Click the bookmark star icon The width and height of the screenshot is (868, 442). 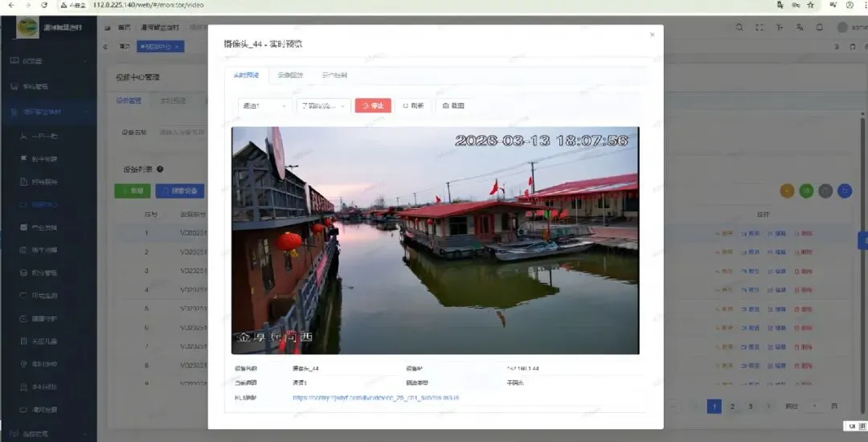click(x=811, y=5)
